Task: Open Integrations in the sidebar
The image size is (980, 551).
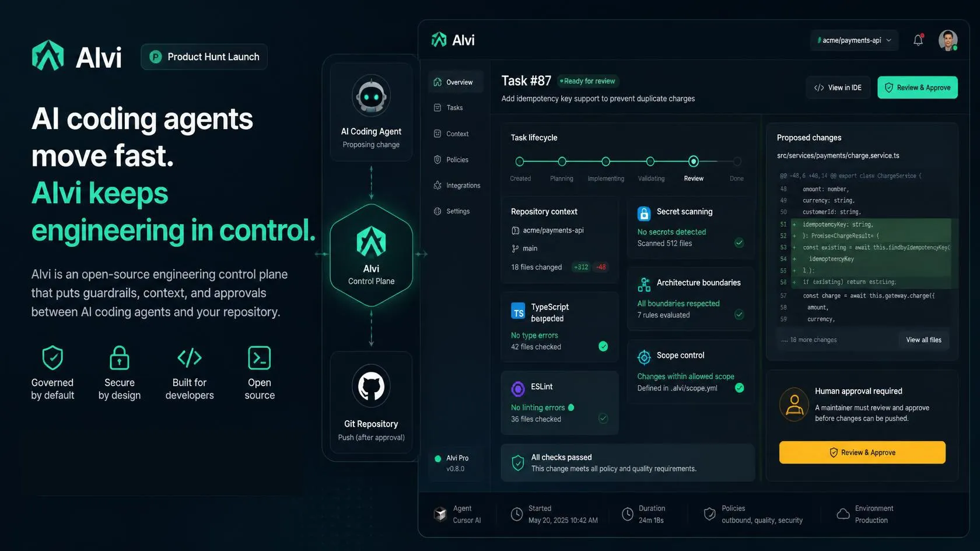Action: [456, 186]
